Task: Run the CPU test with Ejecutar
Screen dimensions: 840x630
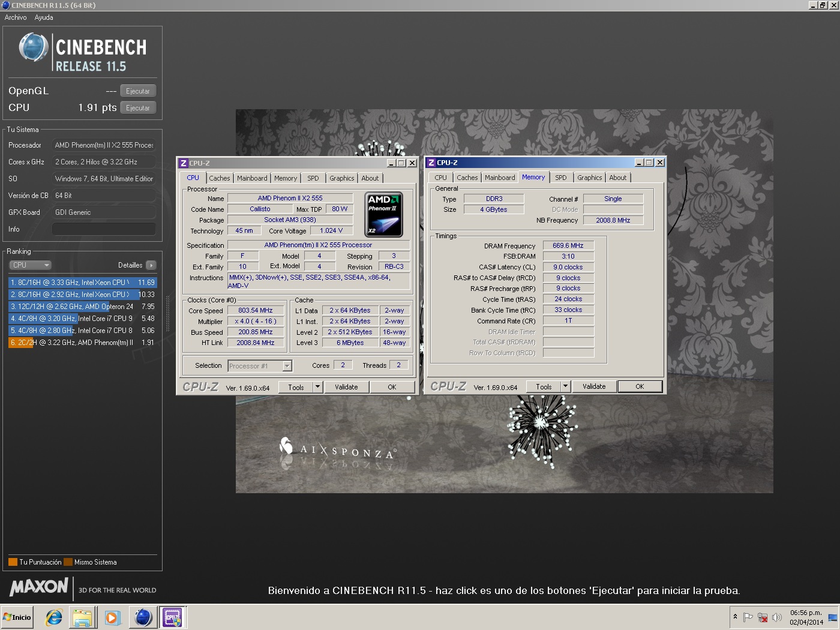Action: coord(138,108)
